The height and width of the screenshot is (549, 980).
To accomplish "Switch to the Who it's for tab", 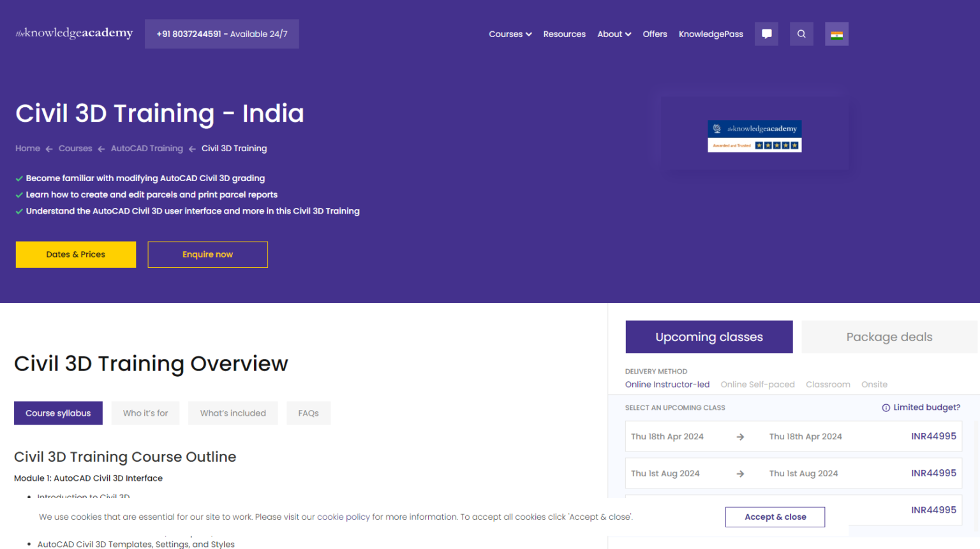I will 145,413.
